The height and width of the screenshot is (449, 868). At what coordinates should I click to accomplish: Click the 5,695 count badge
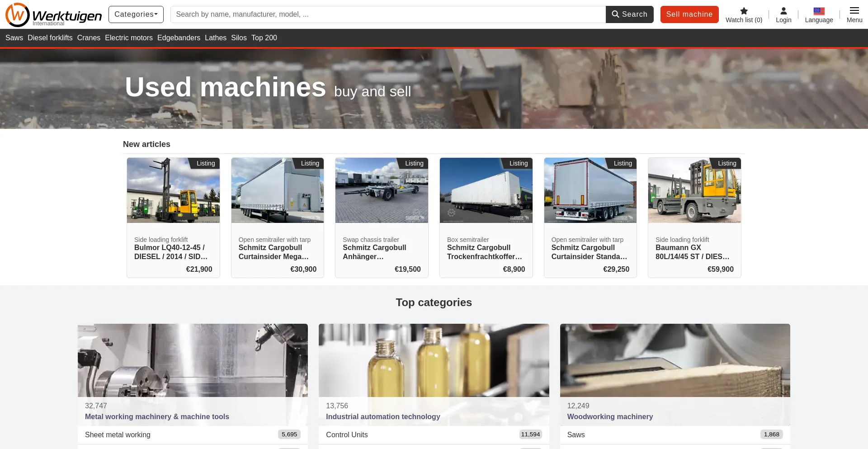click(x=289, y=435)
